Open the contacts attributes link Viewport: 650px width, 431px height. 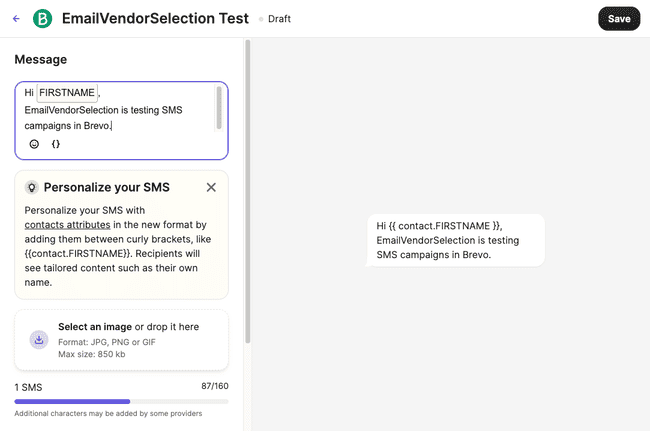tap(67, 225)
